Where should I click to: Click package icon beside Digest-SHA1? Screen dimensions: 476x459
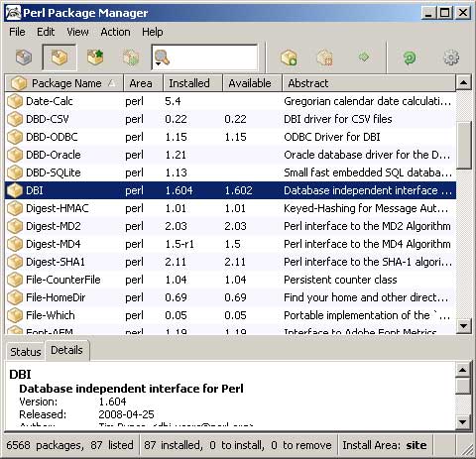coord(15,262)
